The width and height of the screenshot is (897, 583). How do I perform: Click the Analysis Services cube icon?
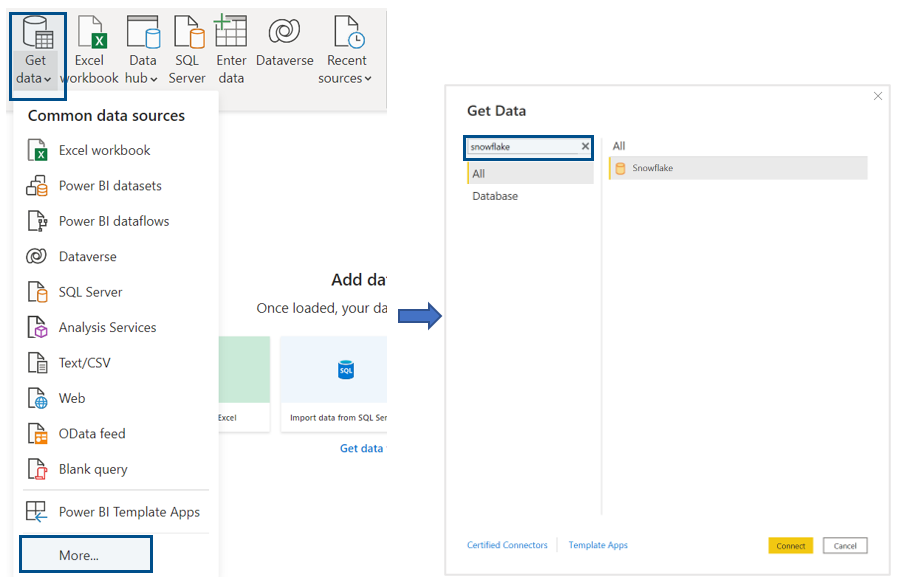(x=37, y=328)
